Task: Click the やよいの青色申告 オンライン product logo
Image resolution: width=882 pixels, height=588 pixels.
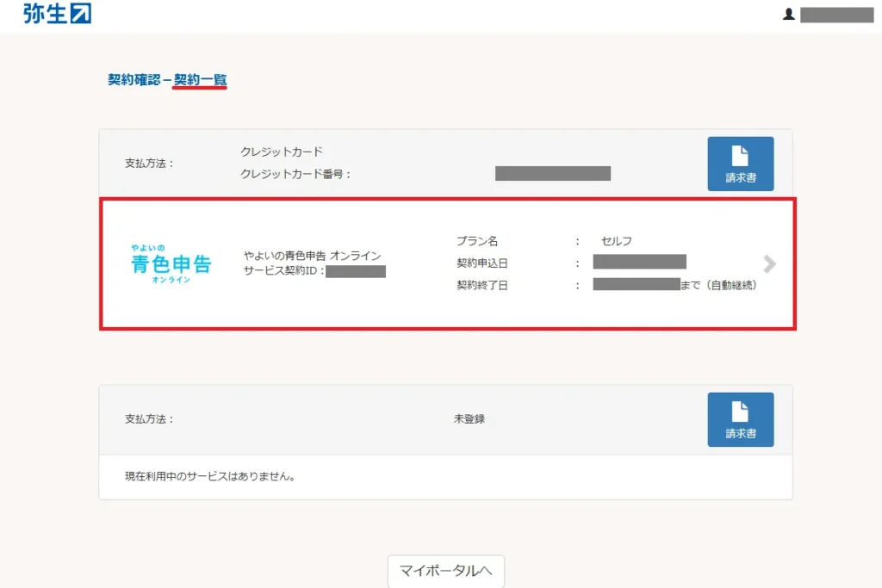Action: tap(171, 263)
